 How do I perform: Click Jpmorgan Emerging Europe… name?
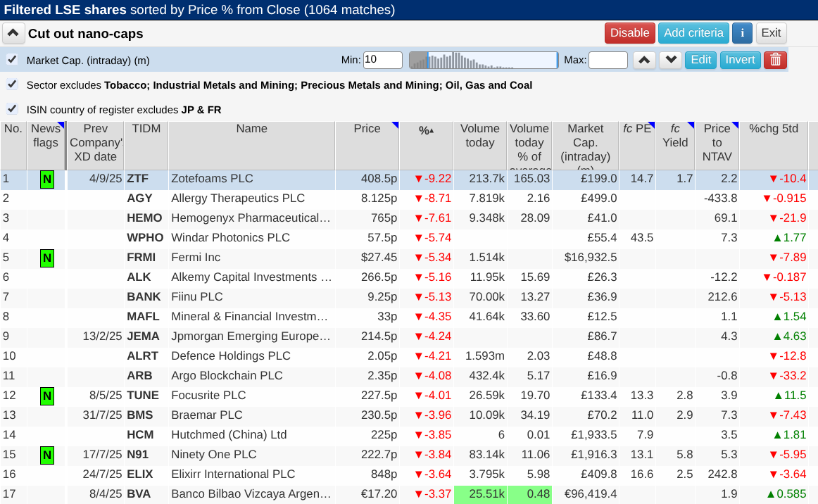251,336
